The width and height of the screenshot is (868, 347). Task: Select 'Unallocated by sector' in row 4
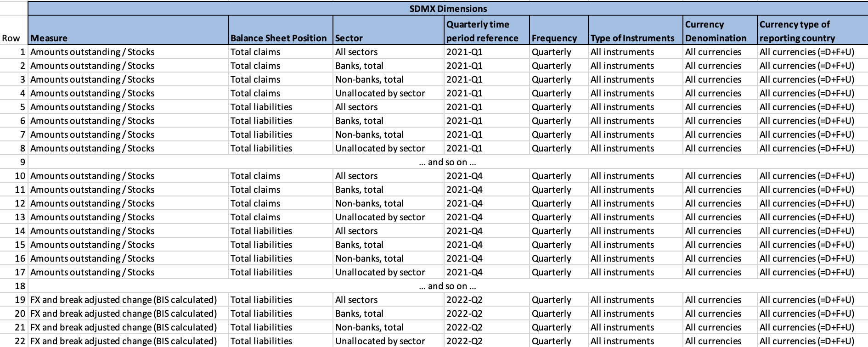pyautogui.click(x=380, y=93)
